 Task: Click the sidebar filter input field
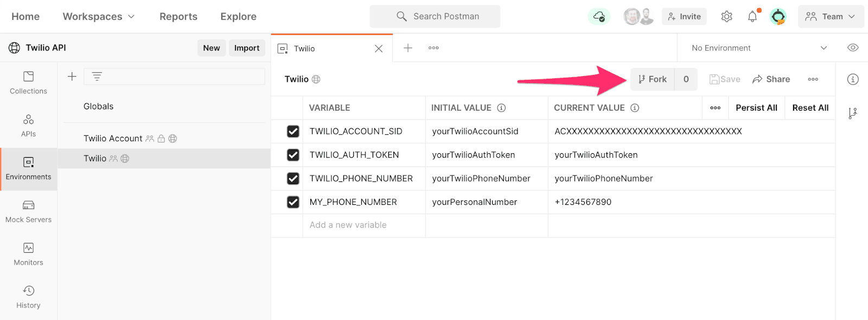pos(174,77)
